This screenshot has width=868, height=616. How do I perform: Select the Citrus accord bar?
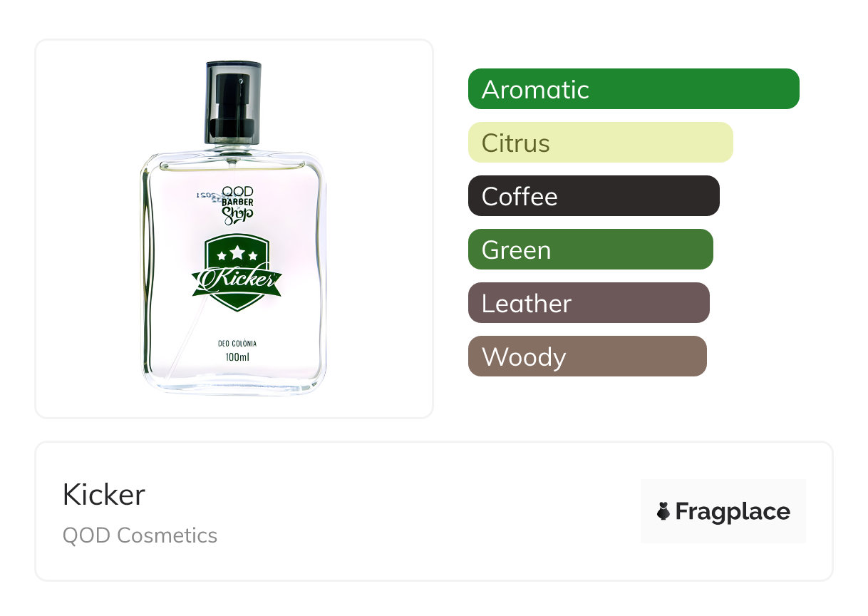601,143
